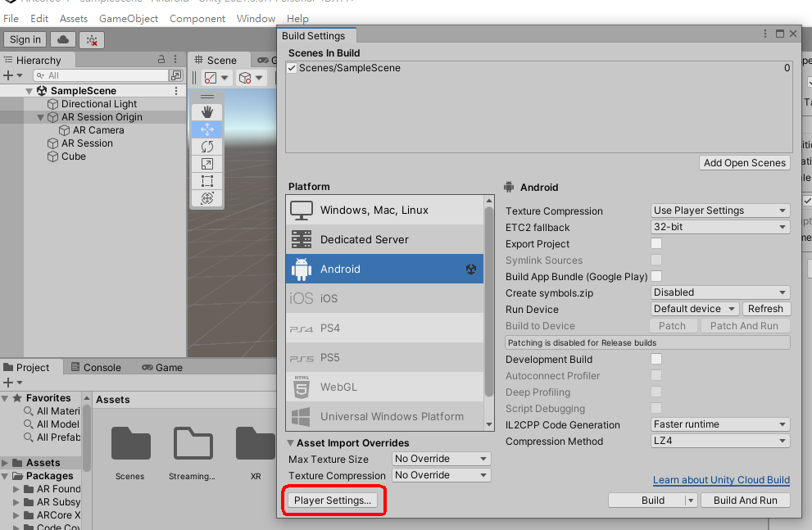Open Unity Cloud services icon
Viewport: 812px width, 530px height.
[x=63, y=40]
